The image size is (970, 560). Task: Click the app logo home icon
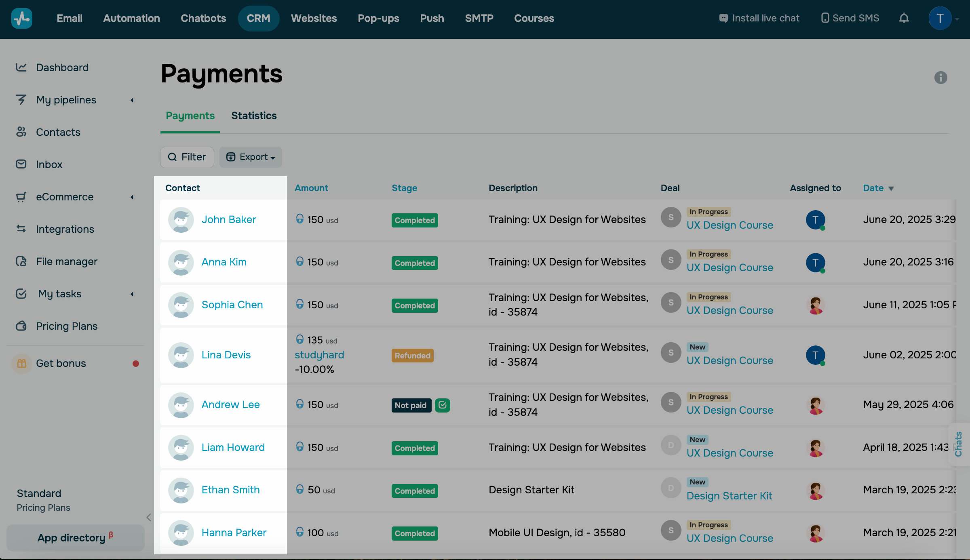click(x=22, y=18)
